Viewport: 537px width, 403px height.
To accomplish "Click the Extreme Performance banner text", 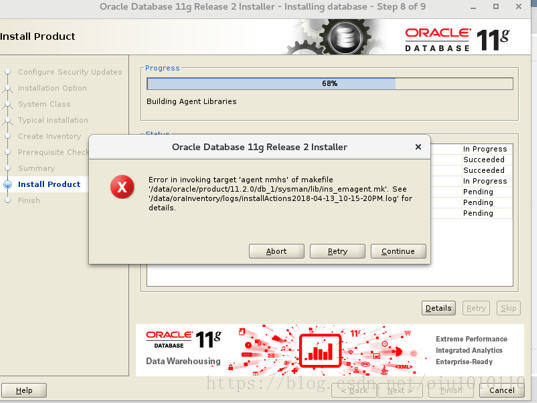I will (471, 339).
